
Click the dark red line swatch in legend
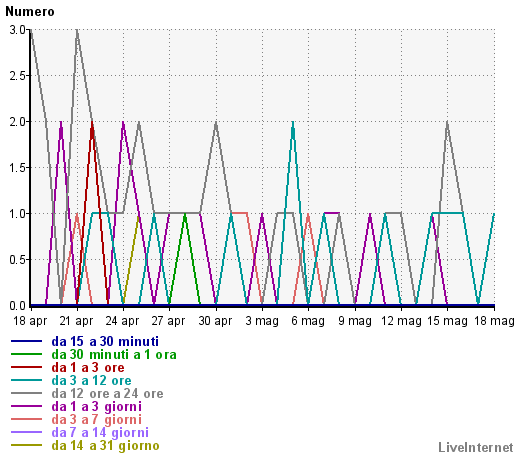click(26, 367)
